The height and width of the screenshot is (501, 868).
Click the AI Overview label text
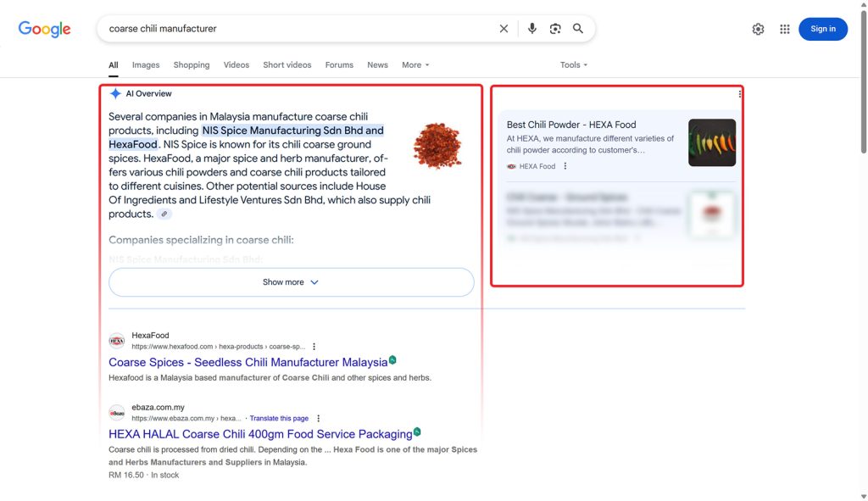[148, 93]
